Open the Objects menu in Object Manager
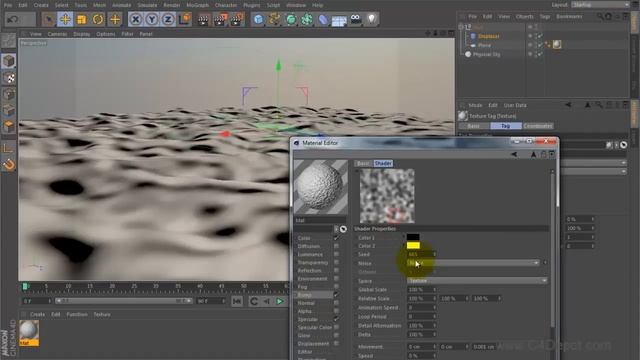640x360 pixels. click(524, 17)
